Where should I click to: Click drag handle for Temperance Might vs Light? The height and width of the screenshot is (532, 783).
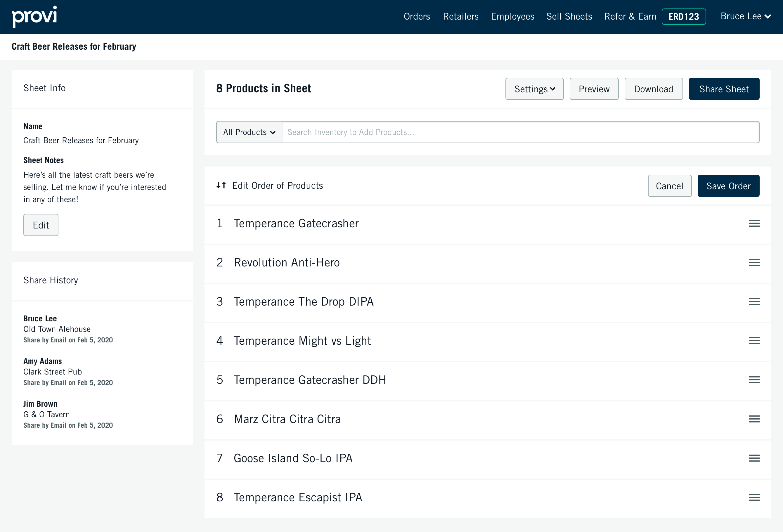(x=754, y=341)
